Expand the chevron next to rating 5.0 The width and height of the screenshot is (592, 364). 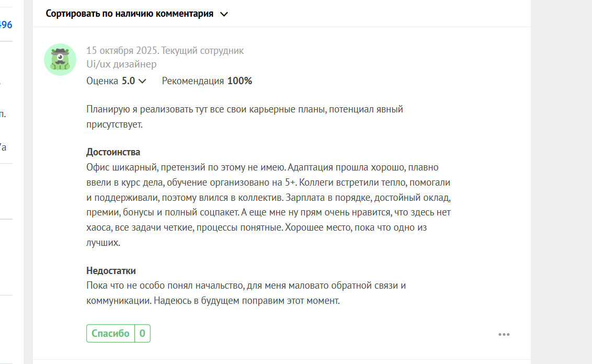tap(142, 81)
